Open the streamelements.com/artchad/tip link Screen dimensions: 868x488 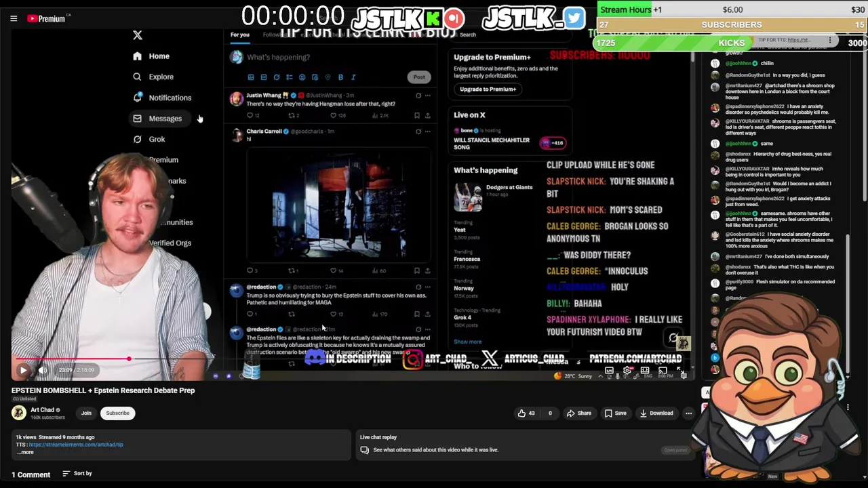point(76,445)
